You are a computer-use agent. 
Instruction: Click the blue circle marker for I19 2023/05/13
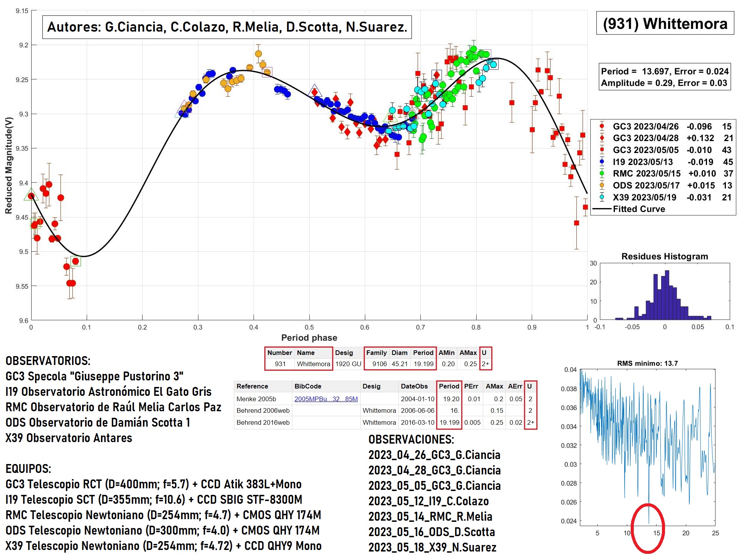[x=602, y=162]
